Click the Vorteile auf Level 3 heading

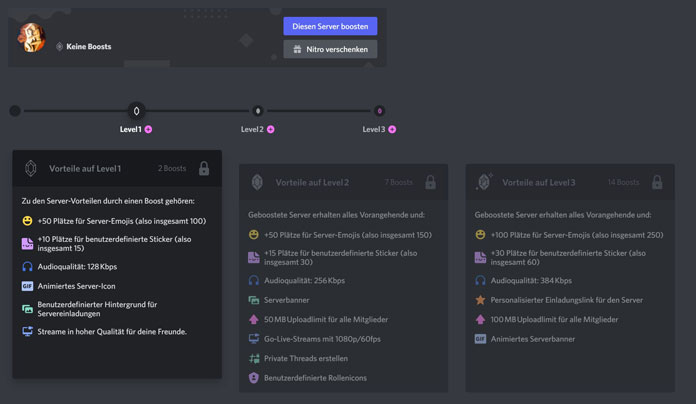(x=539, y=182)
